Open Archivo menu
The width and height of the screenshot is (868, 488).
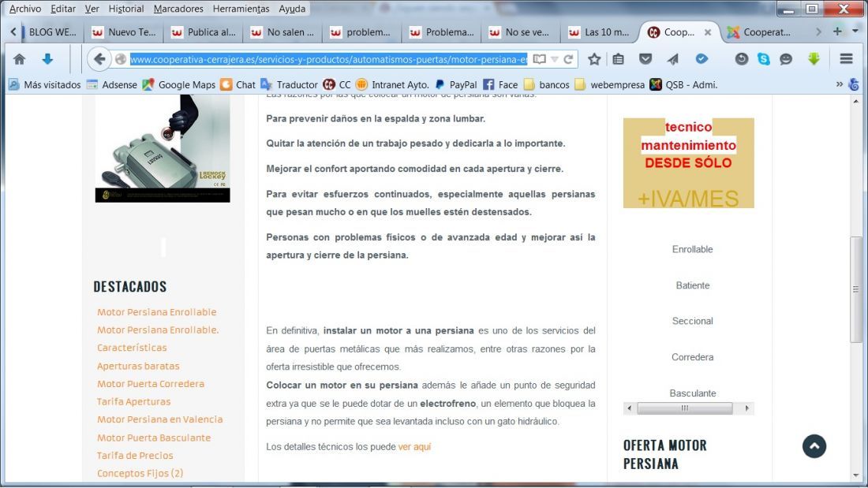tap(25, 9)
